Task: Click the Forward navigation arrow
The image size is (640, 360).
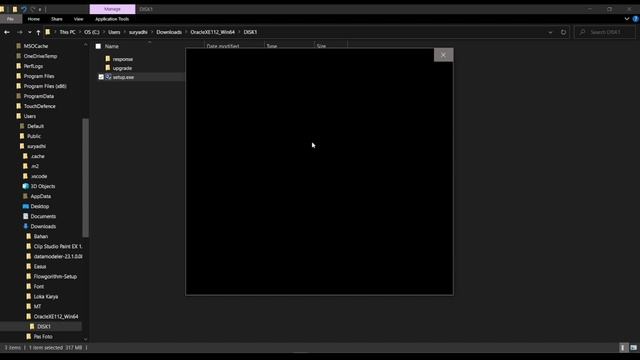Action: click(20, 32)
